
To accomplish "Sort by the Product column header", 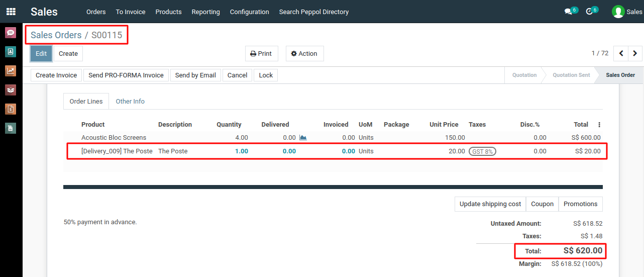I will pyautogui.click(x=93, y=125).
